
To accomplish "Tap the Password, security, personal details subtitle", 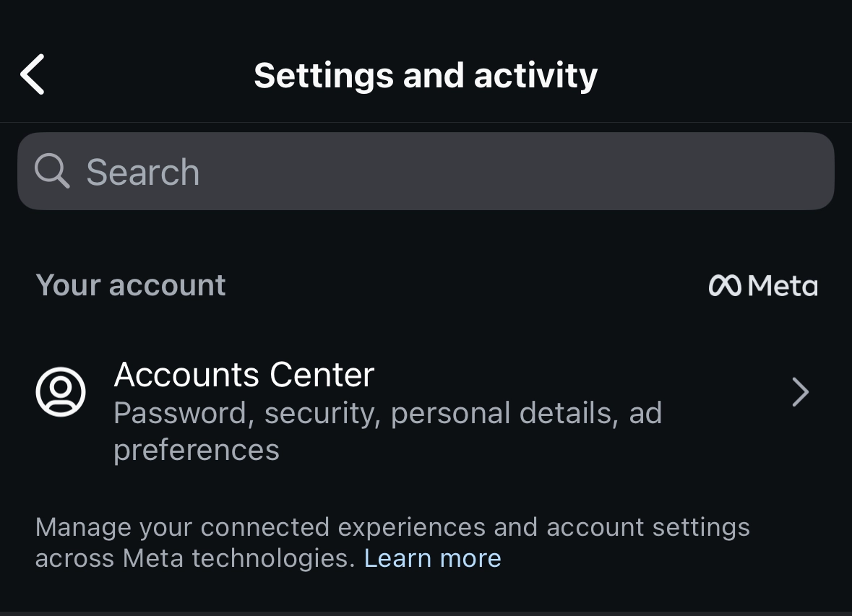I will [365, 414].
